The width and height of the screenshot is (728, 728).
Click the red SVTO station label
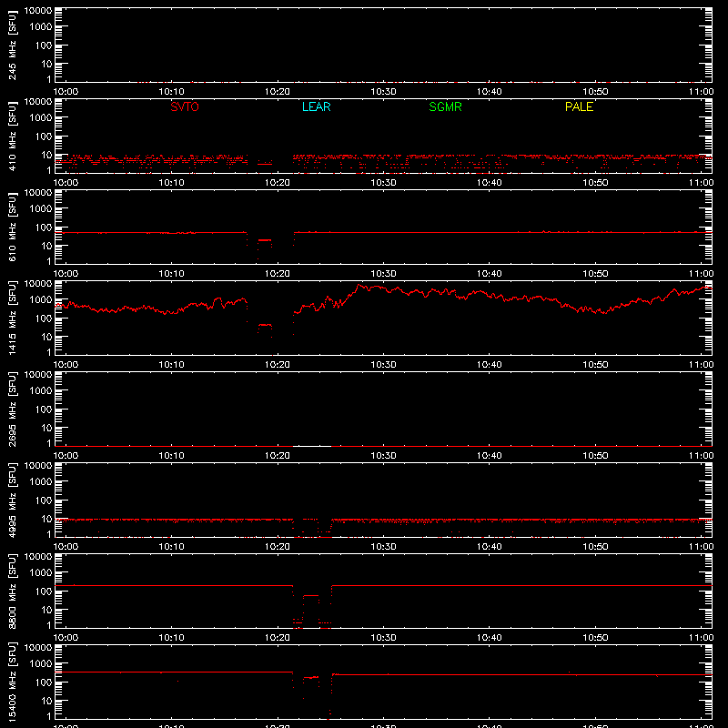tap(185, 106)
